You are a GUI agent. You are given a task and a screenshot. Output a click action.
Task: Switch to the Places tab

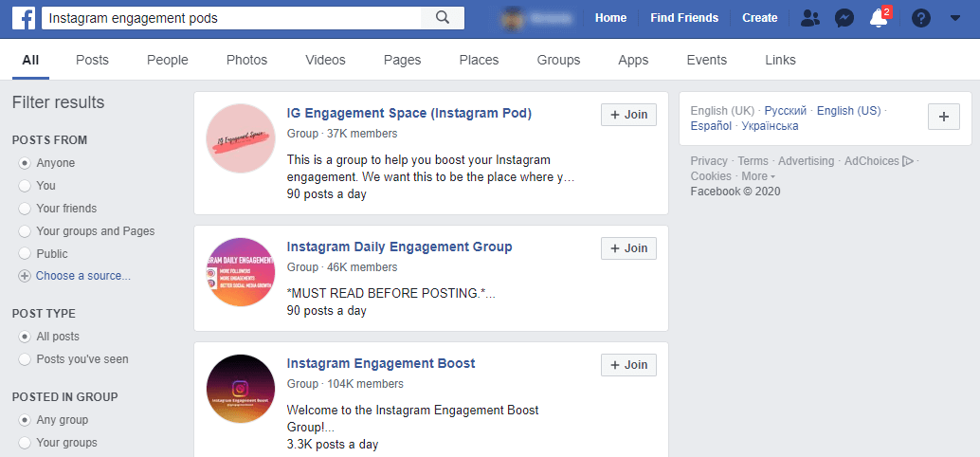coord(479,60)
